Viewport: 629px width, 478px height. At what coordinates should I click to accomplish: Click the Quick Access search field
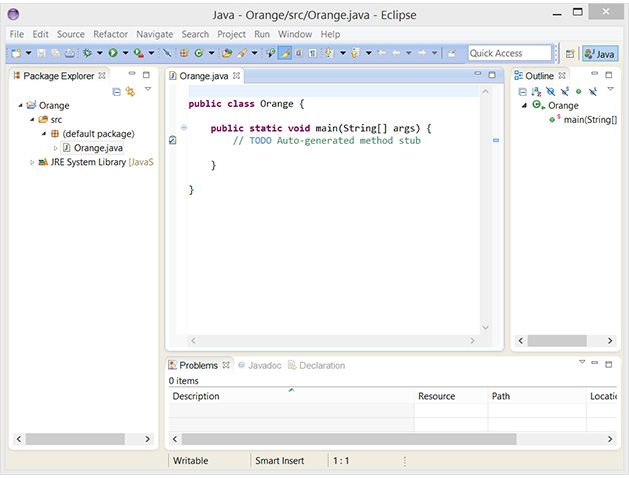509,53
